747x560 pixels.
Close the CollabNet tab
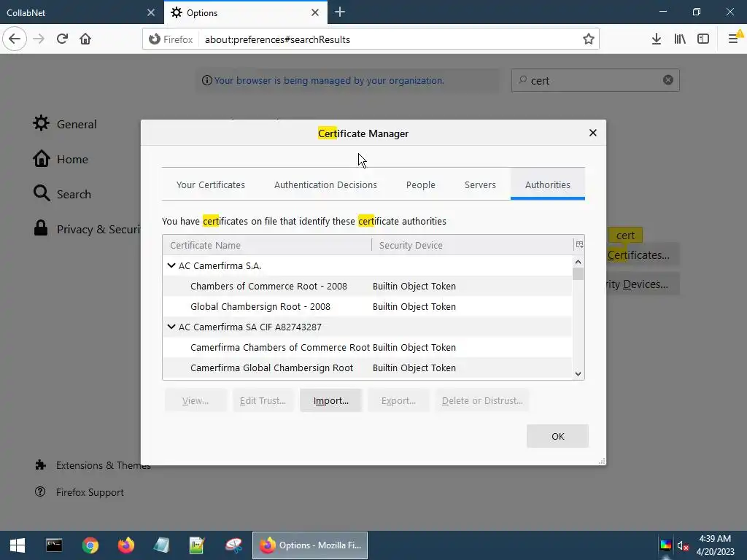click(x=151, y=12)
